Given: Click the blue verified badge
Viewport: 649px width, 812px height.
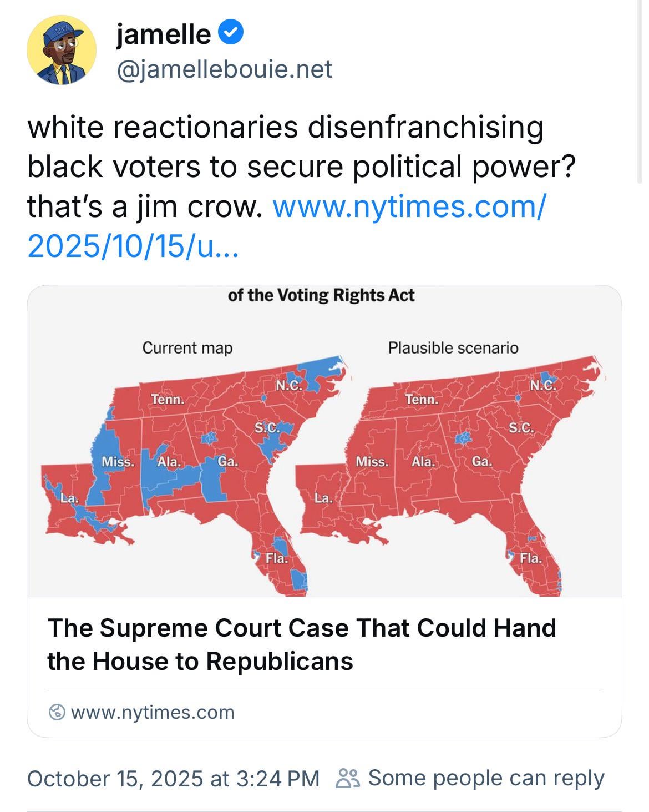Looking at the screenshot, I should (231, 33).
